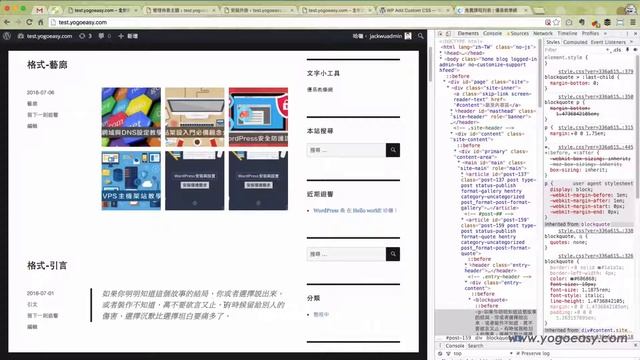The height and width of the screenshot is (360, 640).
Task: Click into the 本站搜尋 search field
Action: (347, 150)
